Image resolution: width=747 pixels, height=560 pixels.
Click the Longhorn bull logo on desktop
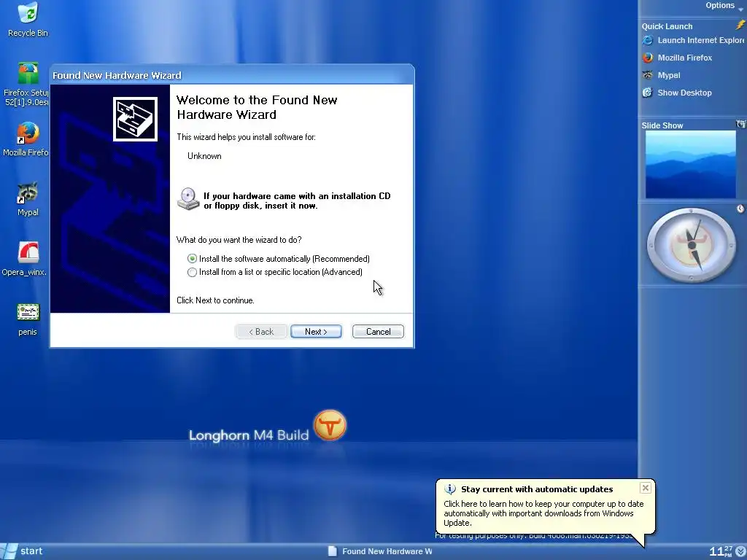[330, 425]
